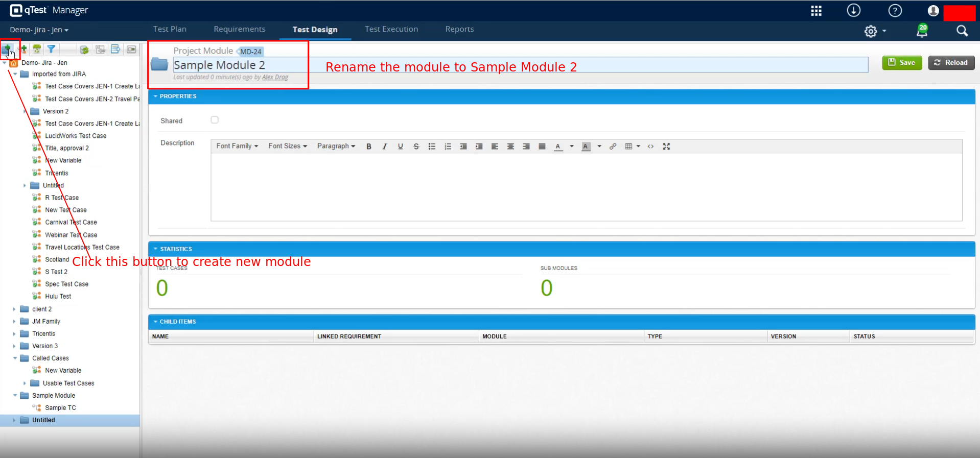Screen dimensions: 980x458
Task: Open the Requirements tab
Action: point(239,29)
